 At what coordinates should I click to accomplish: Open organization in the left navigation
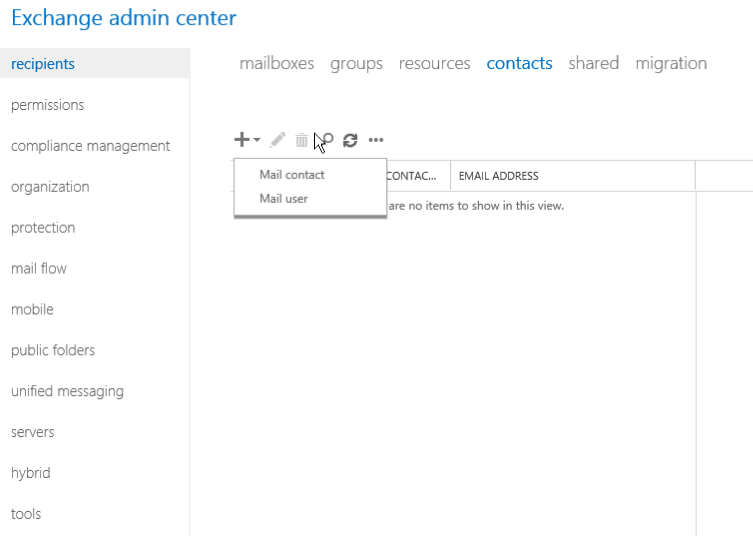pyautogui.click(x=50, y=186)
